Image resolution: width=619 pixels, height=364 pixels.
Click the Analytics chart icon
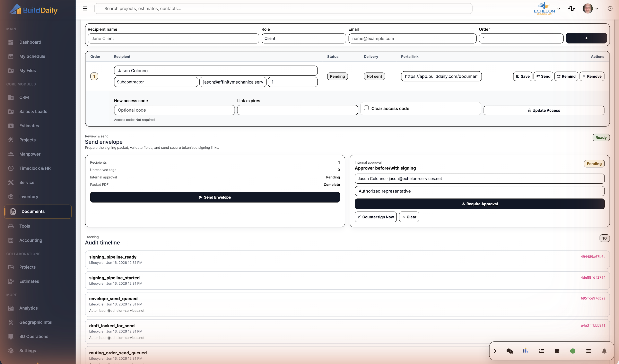coord(11,308)
